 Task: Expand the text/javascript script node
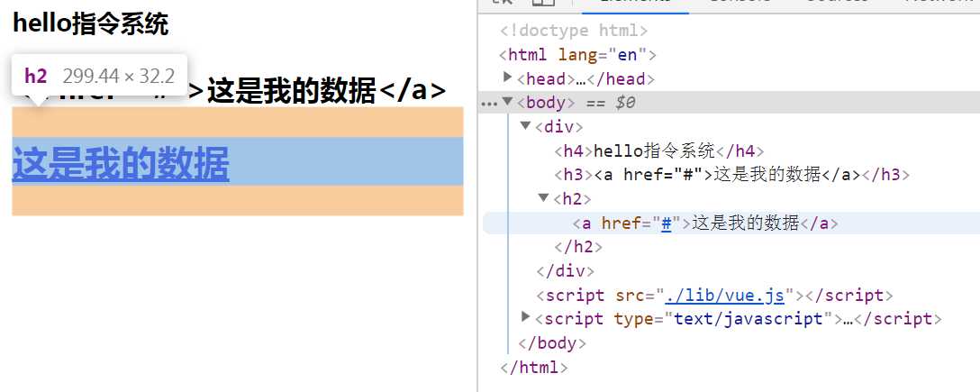526,317
